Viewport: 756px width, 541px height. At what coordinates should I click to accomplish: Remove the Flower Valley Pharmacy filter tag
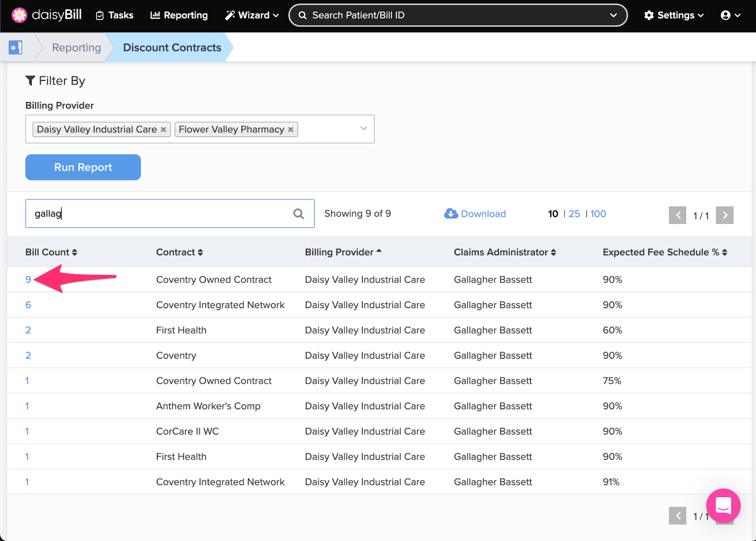(x=291, y=129)
